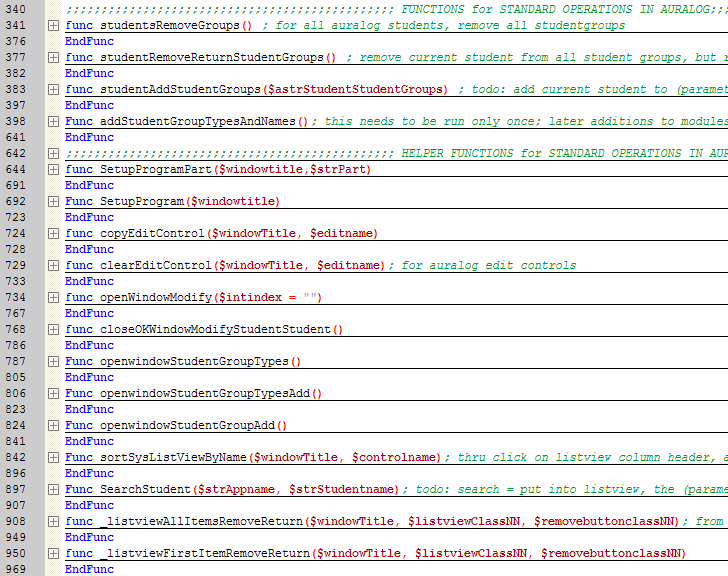Viewport: 728px width, 576px height.
Task: Expand the studentRemoveReturnStudentGroups fold marker
Action: [x=53, y=57]
